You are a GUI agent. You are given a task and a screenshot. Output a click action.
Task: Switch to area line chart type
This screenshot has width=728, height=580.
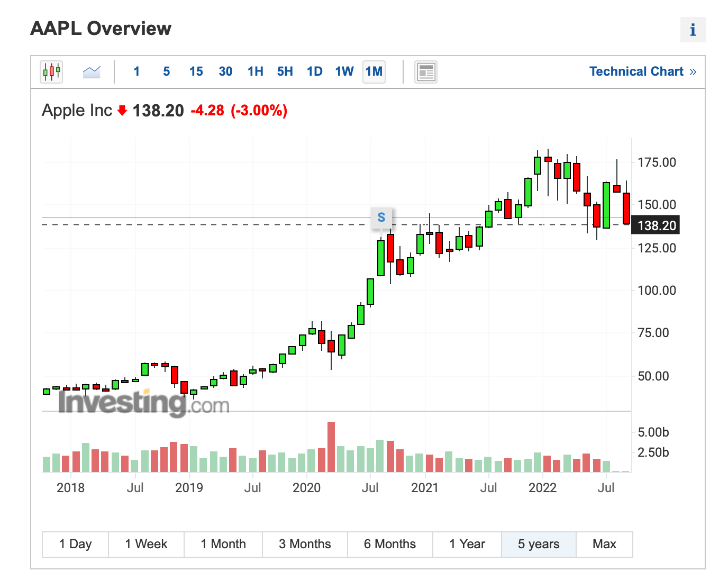click(x=92, y=71)
